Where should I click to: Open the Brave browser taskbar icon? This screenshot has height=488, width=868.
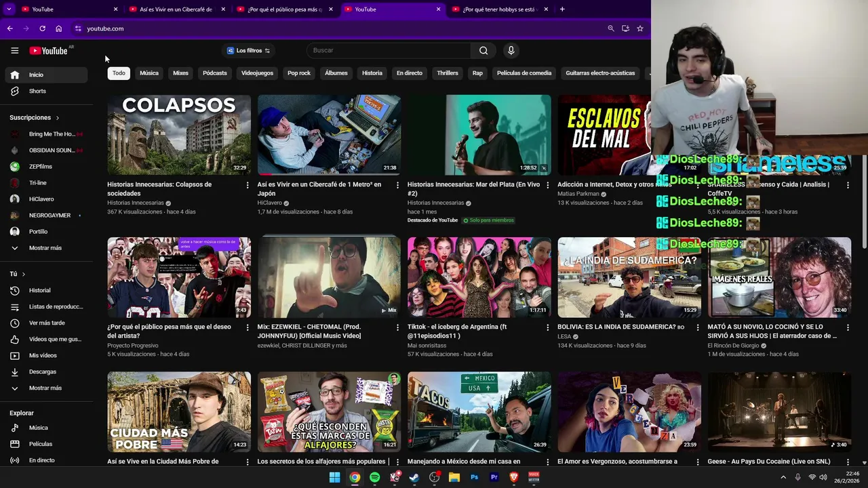click(514, 477)
